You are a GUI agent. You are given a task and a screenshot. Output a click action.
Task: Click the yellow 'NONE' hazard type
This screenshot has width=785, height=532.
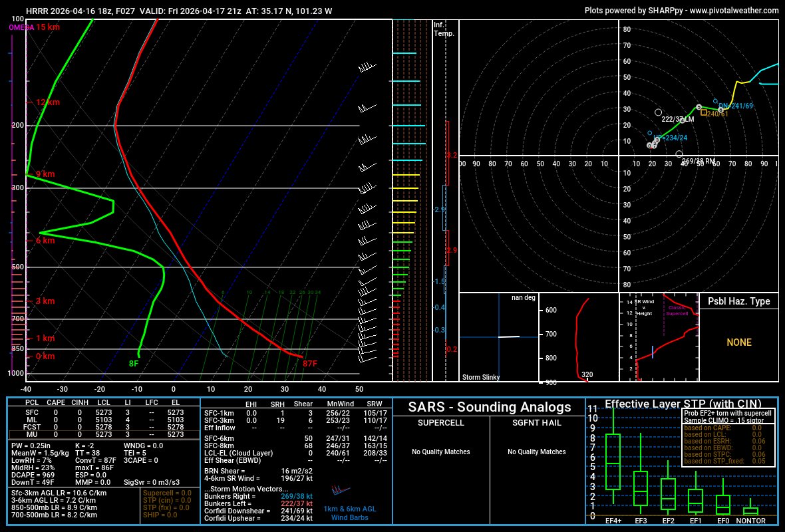(x=739, y=342)
